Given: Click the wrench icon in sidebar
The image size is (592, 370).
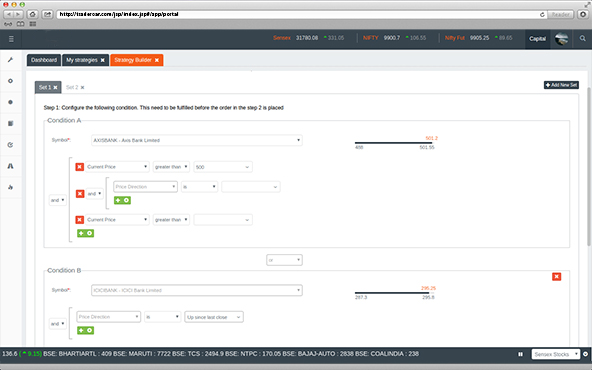Looking at the screenshot, I should 11,60.
